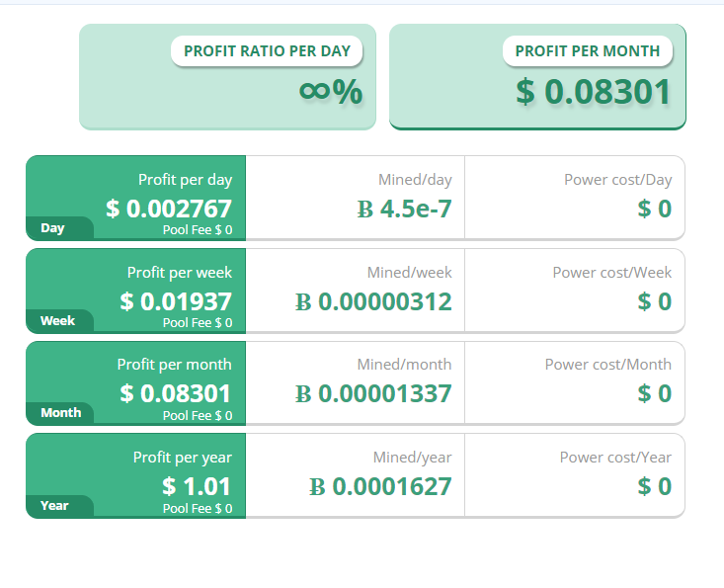The width and height of the screenshot is (724, 588).
Task: Open the Year tab label
Action: [54, 506]
